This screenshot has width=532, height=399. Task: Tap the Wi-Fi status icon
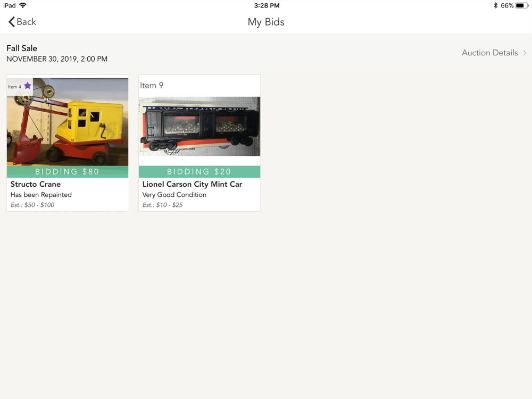pos(23,5)
